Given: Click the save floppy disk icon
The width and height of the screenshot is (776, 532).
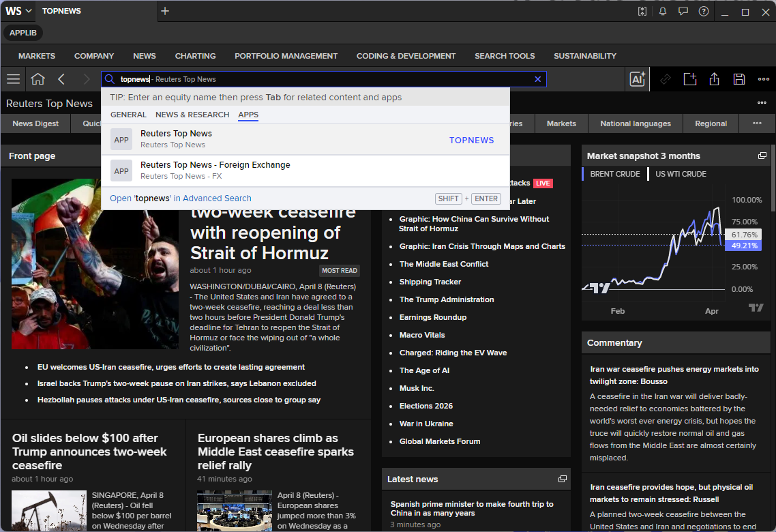Looking at the screenshot, I should coord(739,79).
